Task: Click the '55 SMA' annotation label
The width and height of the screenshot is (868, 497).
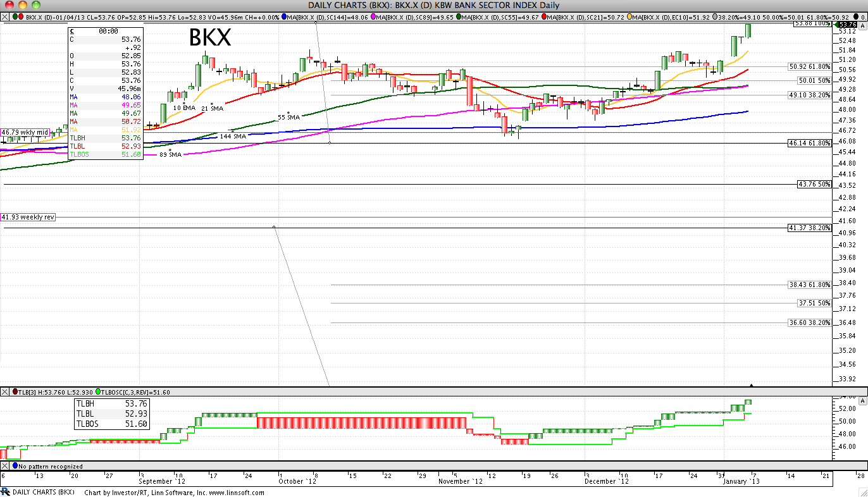Action: [x=288, y=118]
